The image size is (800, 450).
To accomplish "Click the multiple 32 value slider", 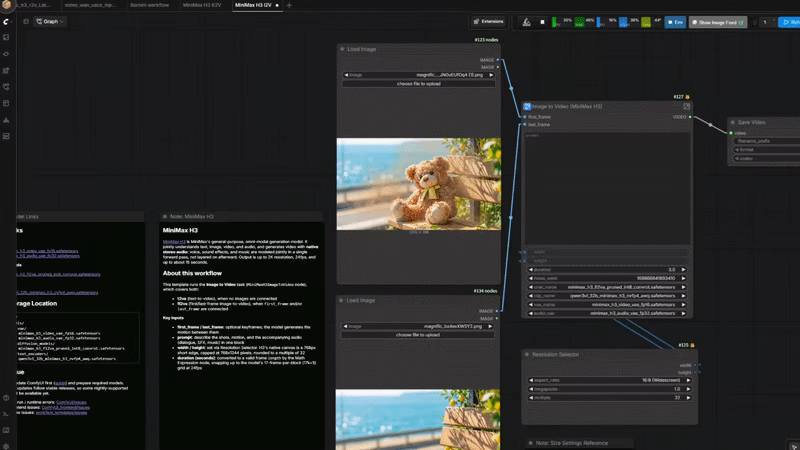I will pyautogui.click(x=610, y=398).
